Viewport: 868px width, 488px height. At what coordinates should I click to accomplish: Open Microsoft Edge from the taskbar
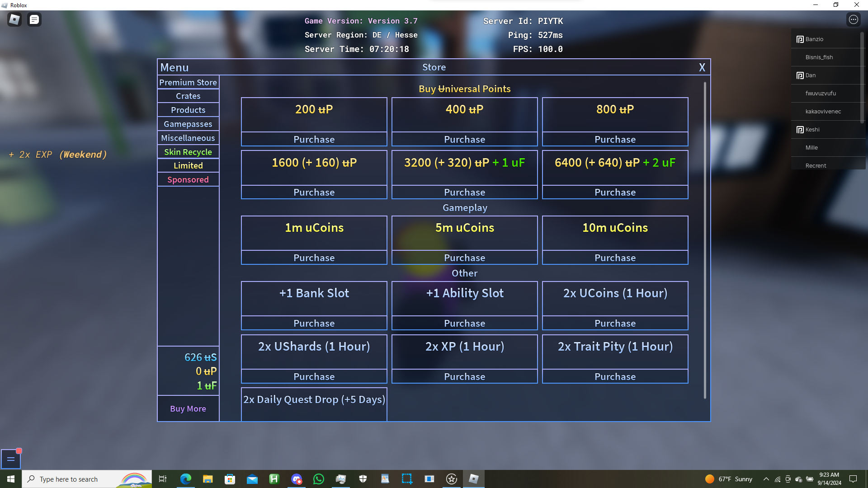coord(185,479)
